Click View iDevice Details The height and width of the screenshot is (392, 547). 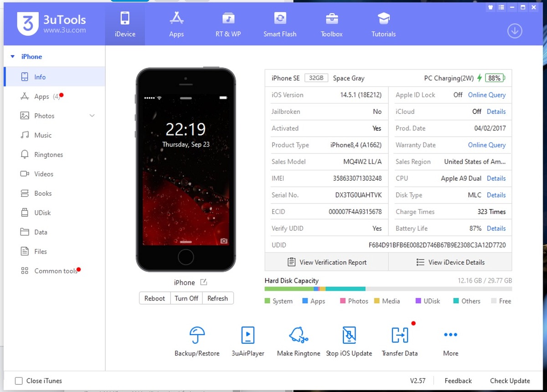(x=450, y=262)
